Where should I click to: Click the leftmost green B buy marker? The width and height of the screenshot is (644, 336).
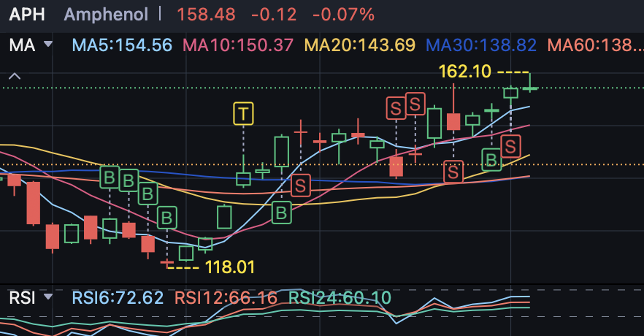point(110,177)
